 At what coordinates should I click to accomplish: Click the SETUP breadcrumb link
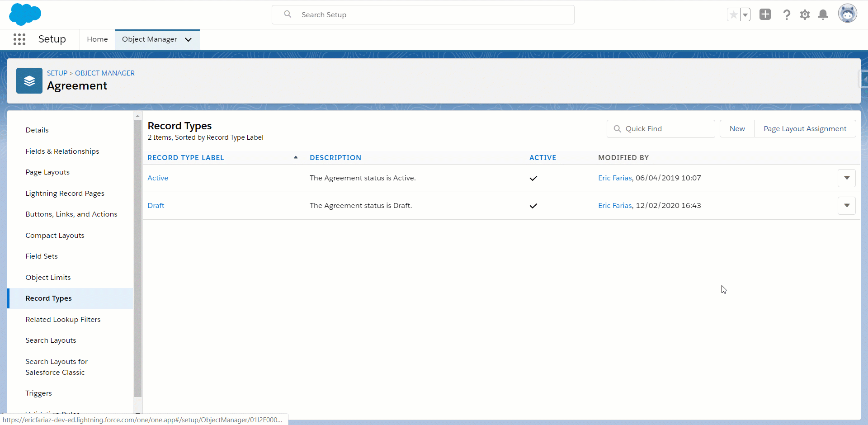click(57, 73)
